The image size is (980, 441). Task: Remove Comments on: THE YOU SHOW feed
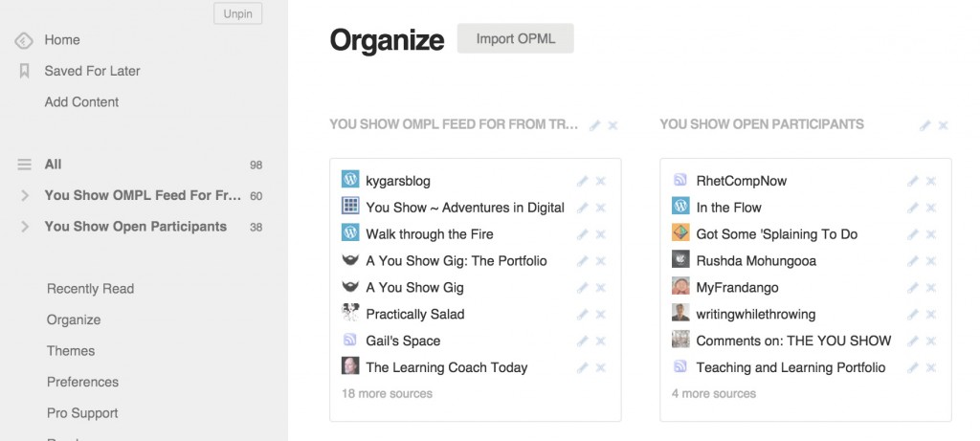(930, 342)
